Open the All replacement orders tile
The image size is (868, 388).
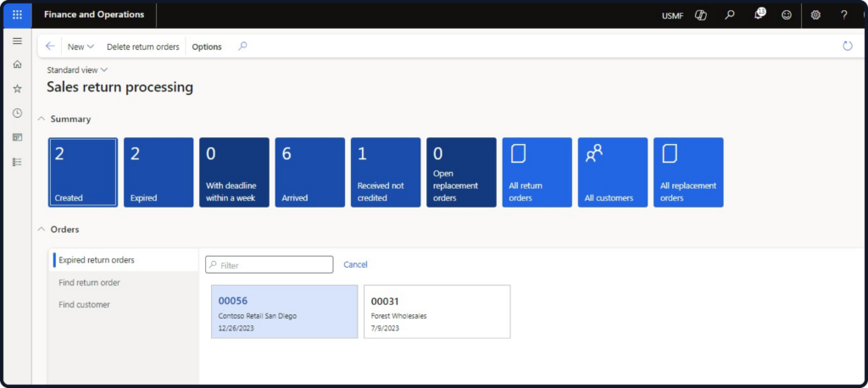click(x=688, y=172)
